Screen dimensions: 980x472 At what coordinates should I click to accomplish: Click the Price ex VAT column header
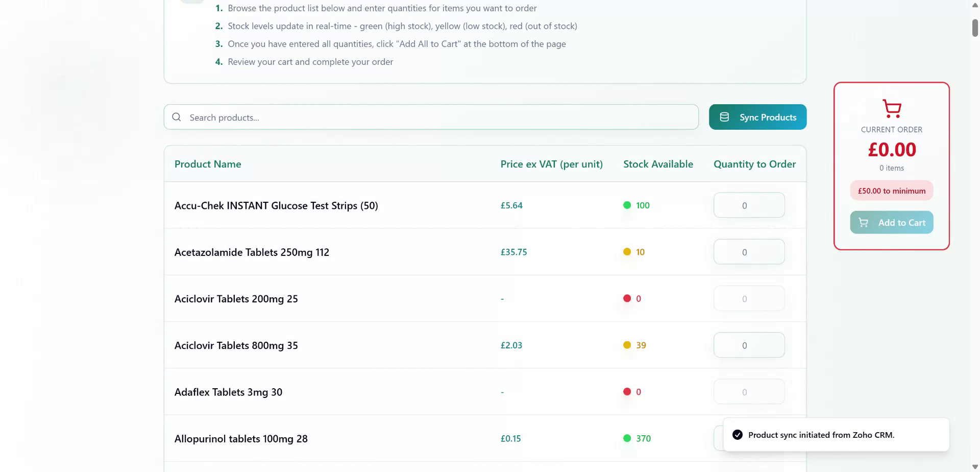point(551,164)
